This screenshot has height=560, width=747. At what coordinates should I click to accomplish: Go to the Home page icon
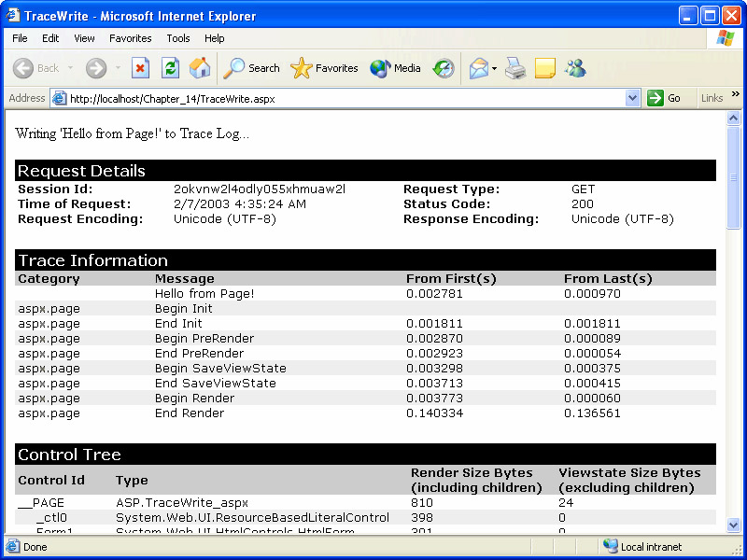click(x=200, y=68)
